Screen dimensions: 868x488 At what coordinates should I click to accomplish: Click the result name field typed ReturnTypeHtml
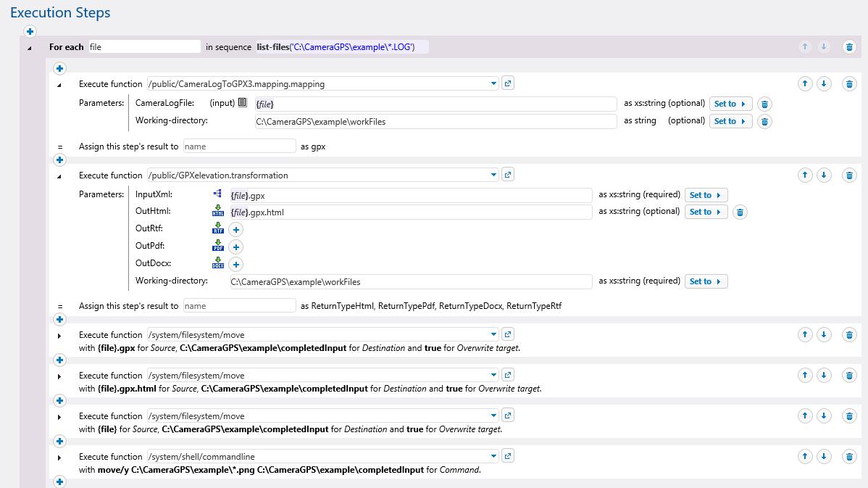240,306
